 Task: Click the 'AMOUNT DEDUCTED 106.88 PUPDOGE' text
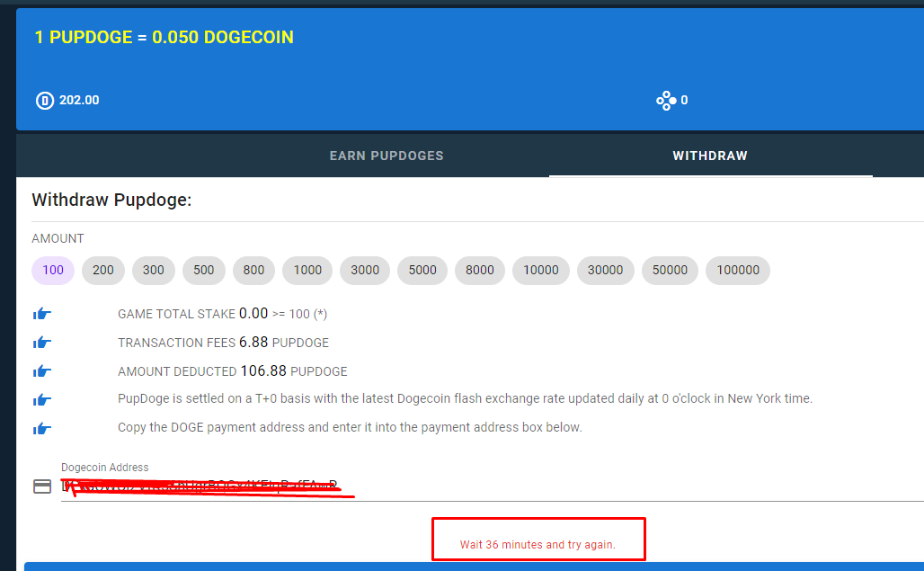232,371
